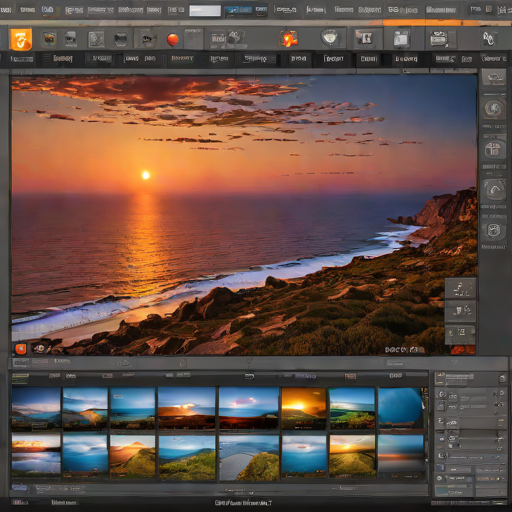Open the gift box icon in right sidebar
Viewport: 512px width, 512px height.
tap(493, 150)
